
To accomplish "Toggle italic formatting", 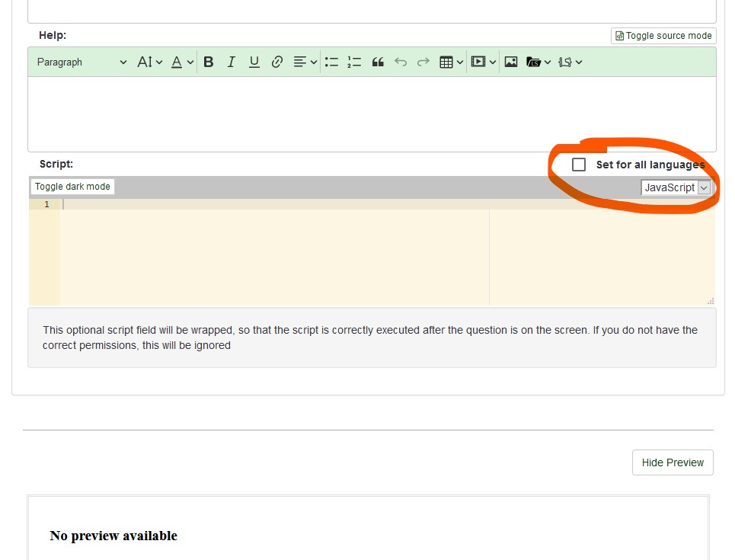I will (231, 62).
